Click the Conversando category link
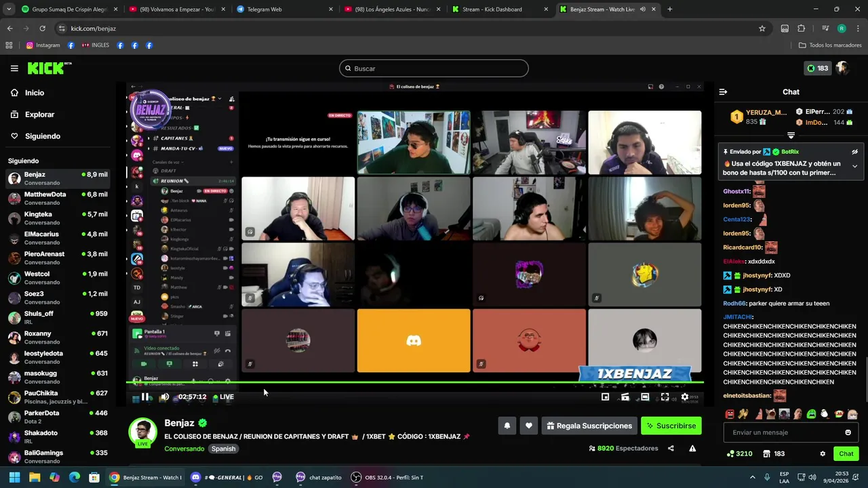This screenshot has height=488, width=868. pos(184,449)
